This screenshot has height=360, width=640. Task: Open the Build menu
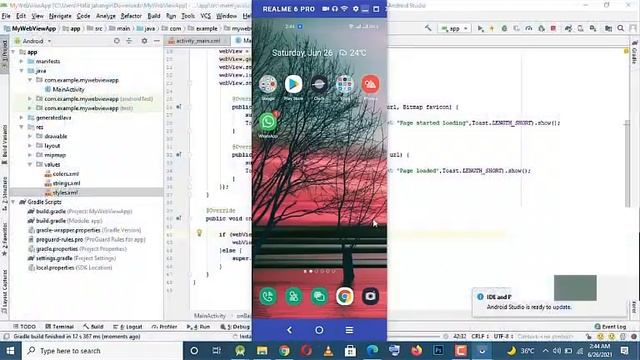tap(154, 16)
